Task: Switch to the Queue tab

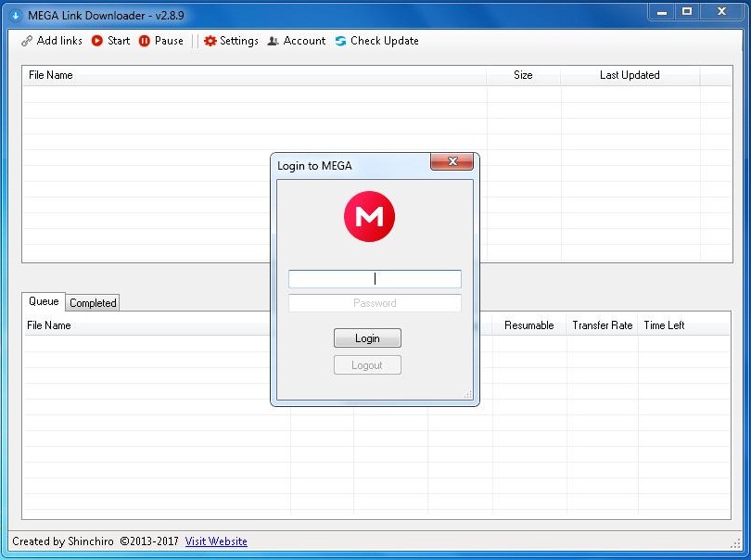Action: [44, 301]
